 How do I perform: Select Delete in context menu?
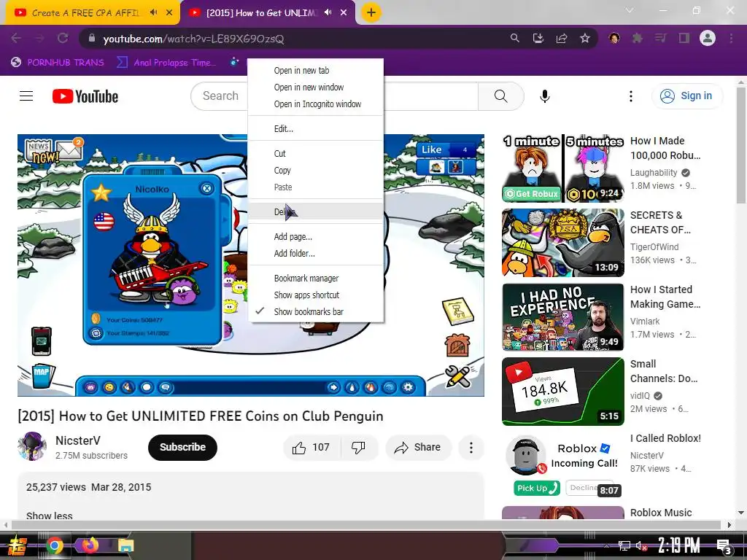pos(316,212)
